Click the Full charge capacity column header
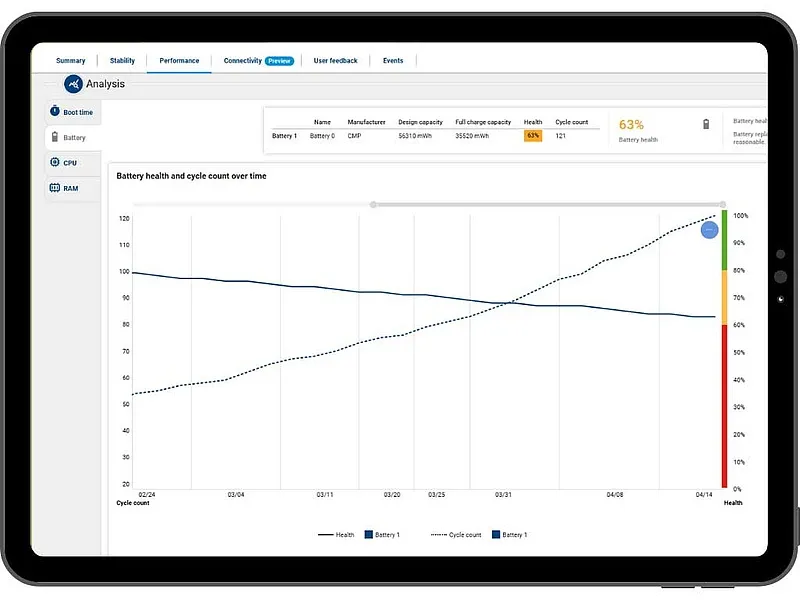Viewport: 800px width, 600px height. [x=483, y=122]
